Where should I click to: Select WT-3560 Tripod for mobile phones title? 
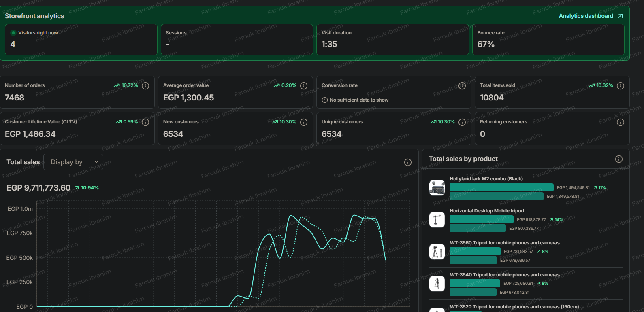(x=505, y=243)
